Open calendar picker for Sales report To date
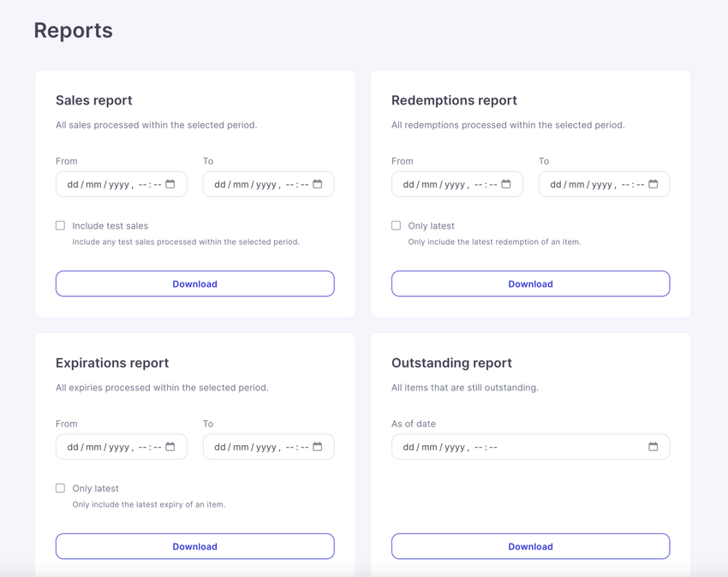 (317, 184)
